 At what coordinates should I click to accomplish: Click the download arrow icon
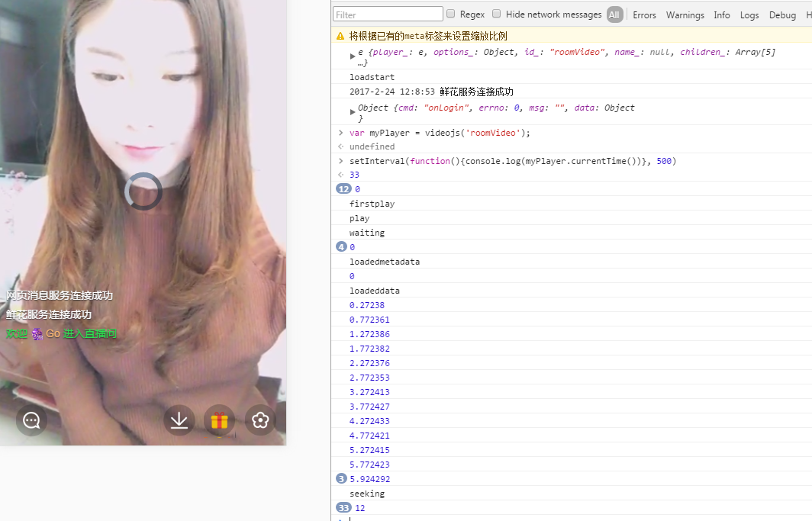pos(179,420)
